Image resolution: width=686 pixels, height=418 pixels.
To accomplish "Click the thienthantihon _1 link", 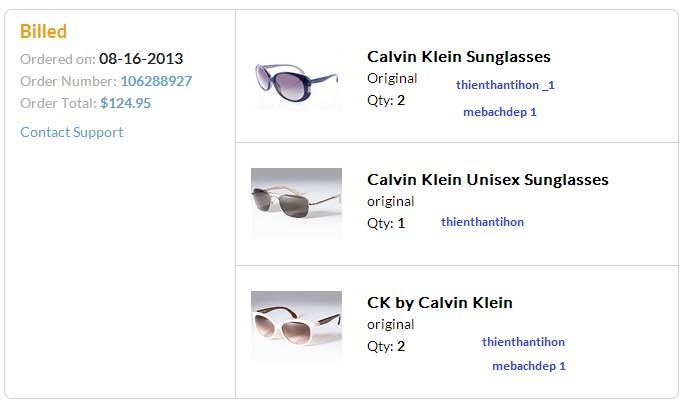I will click(x=505, y=85).
